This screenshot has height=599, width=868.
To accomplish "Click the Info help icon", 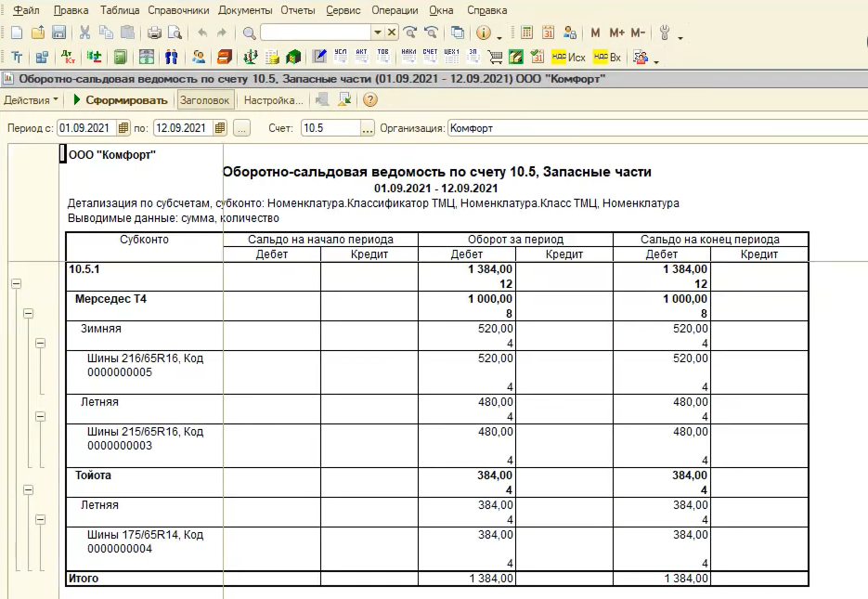I will point(484,33).
